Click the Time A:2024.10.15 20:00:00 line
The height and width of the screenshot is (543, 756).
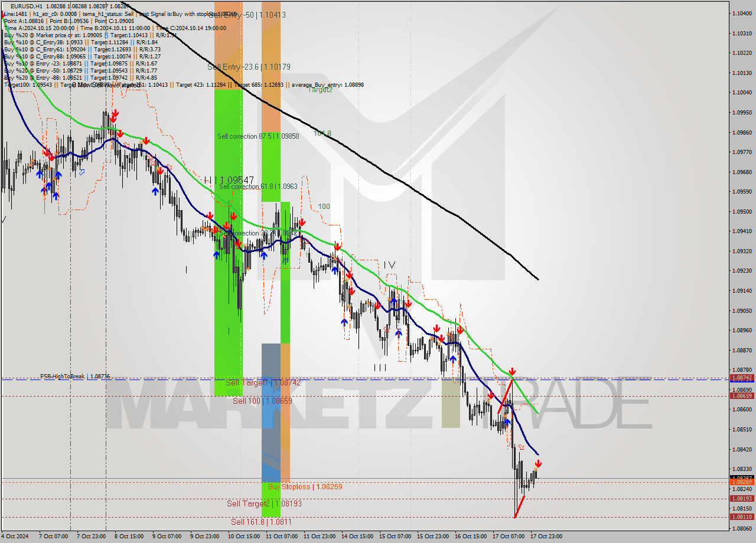[115, 28]
